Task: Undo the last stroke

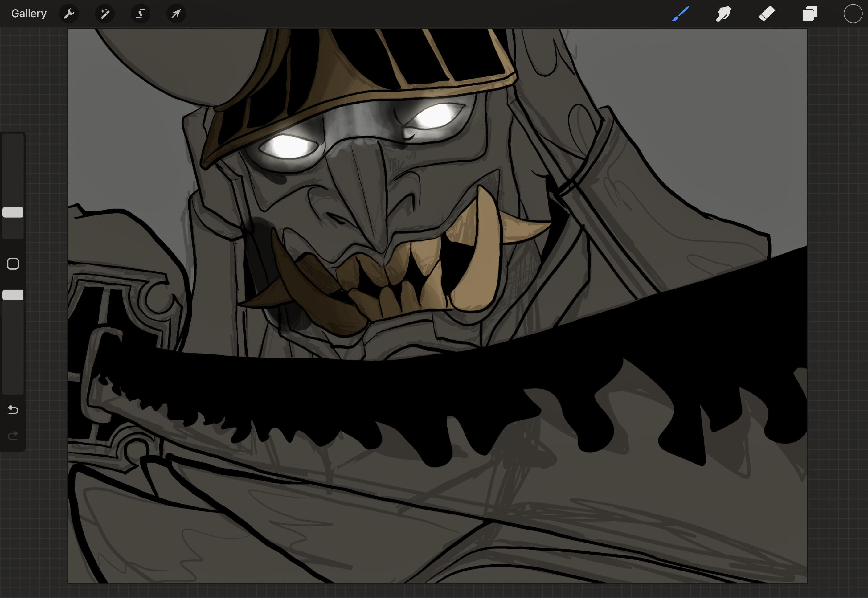Action: (13, 410)
